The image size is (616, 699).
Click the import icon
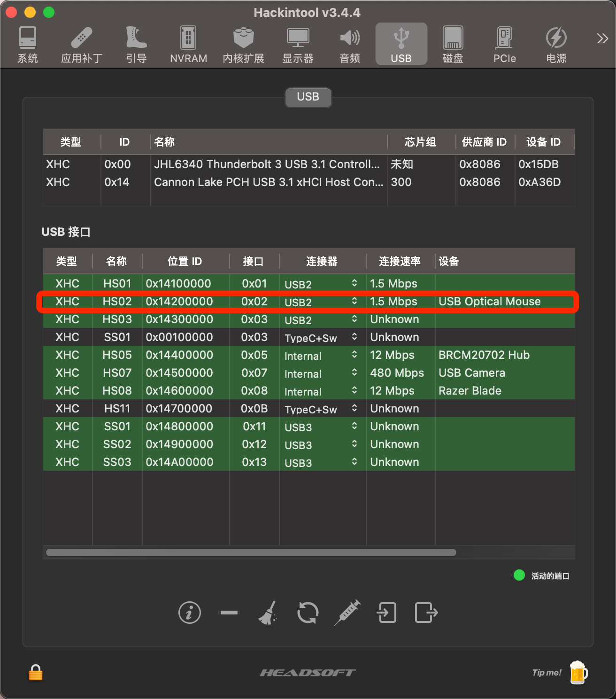[x=387, y=613]
